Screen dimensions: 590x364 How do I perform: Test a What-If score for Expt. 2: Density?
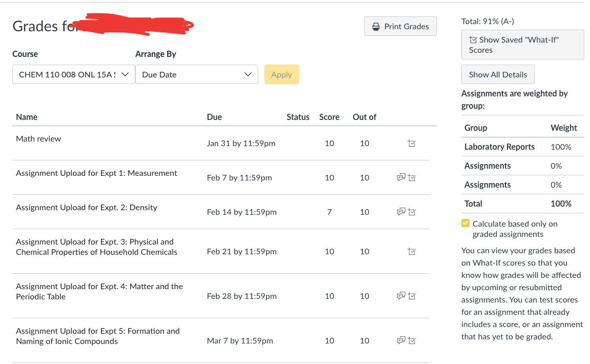click(x=412, y=212)
